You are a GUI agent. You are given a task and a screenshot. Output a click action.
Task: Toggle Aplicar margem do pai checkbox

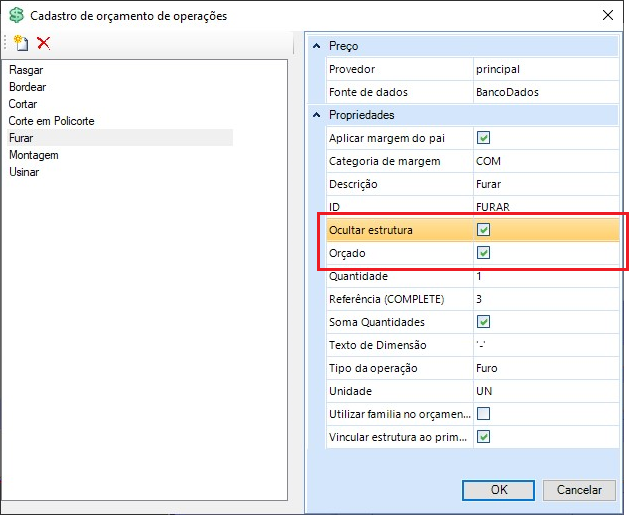pos(483,138)
